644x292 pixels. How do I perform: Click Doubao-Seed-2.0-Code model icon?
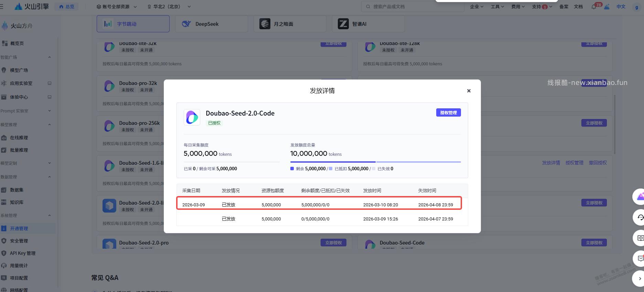pos(192,117)
